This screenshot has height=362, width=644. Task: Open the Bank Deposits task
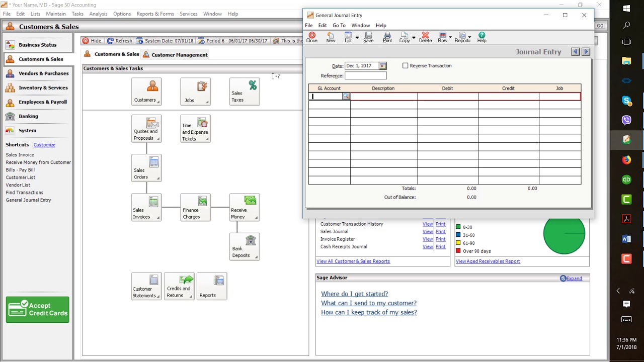tap(245, 246)
